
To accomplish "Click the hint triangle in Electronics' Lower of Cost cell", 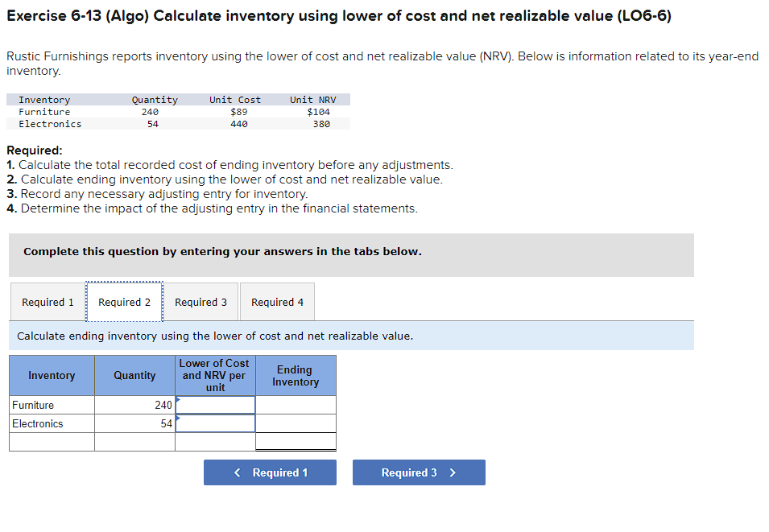I will (179, 417).
